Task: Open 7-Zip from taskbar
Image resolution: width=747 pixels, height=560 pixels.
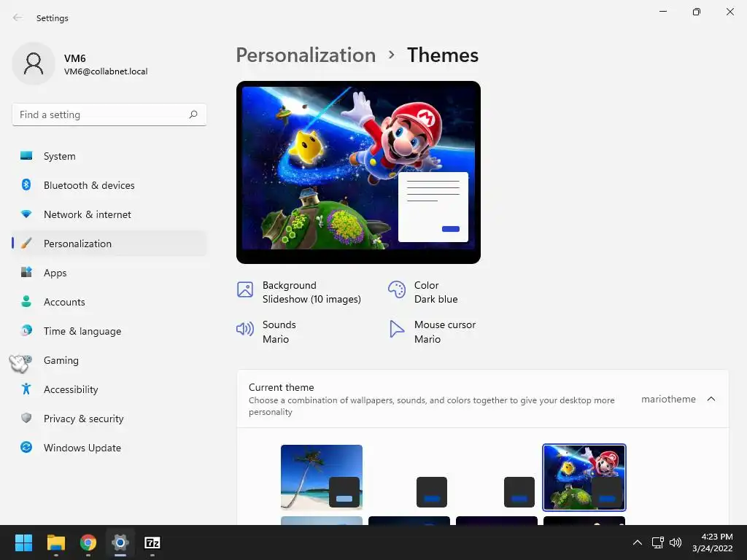Action: click(x=152, y=542)
